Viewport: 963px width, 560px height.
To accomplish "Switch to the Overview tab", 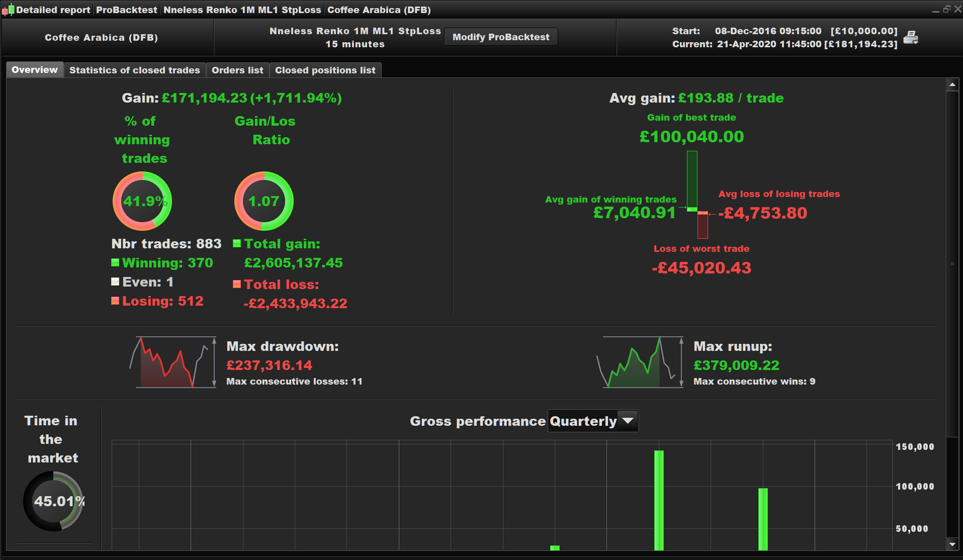I will [35, 70].
